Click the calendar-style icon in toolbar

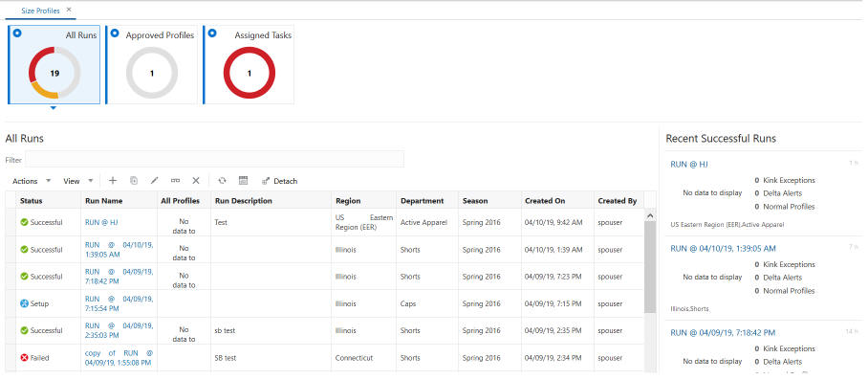point(243,181)
